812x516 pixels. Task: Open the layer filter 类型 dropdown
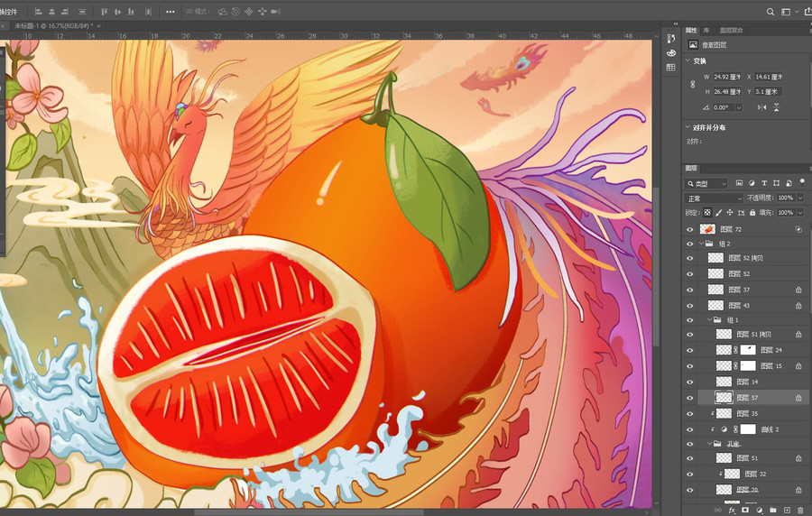point(706,183)
